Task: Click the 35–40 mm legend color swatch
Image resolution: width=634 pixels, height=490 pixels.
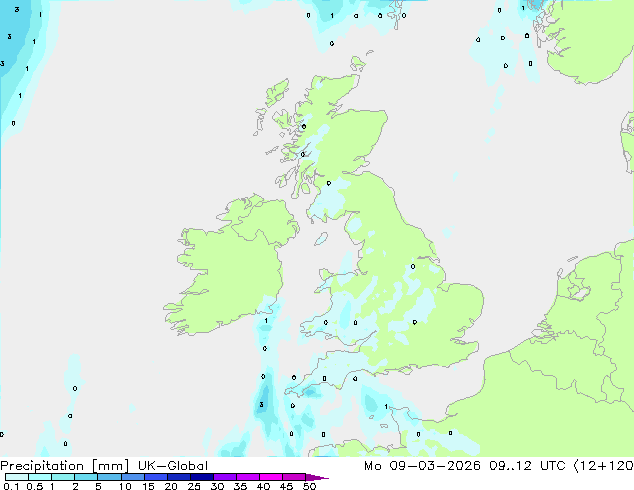Action: [x=248, y=477]
